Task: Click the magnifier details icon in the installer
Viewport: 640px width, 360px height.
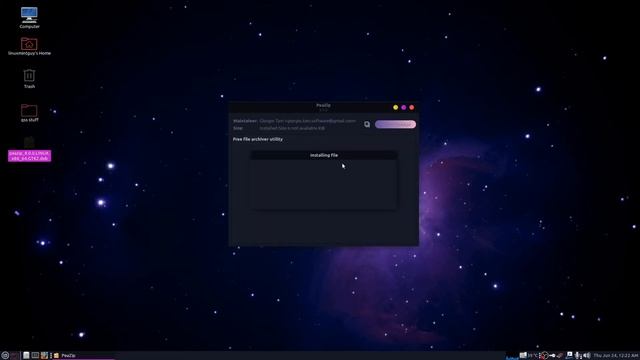Action: [x=367, y=124]
